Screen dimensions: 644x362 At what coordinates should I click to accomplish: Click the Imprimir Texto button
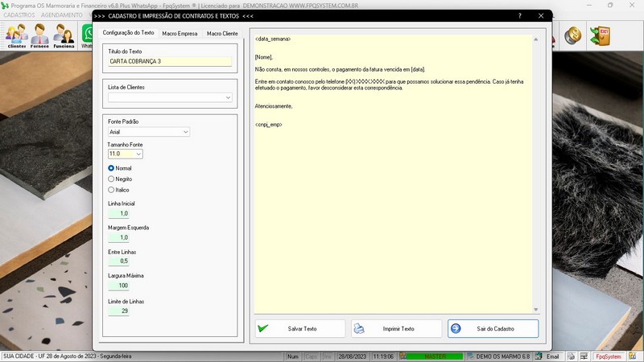(397, 328)
